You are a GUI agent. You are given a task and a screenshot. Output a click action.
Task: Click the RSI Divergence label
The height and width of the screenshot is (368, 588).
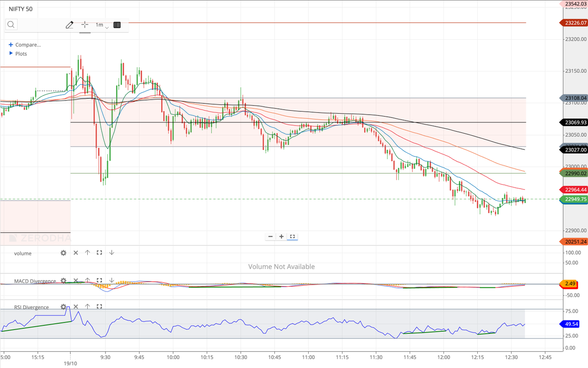[x=31, y=307]
